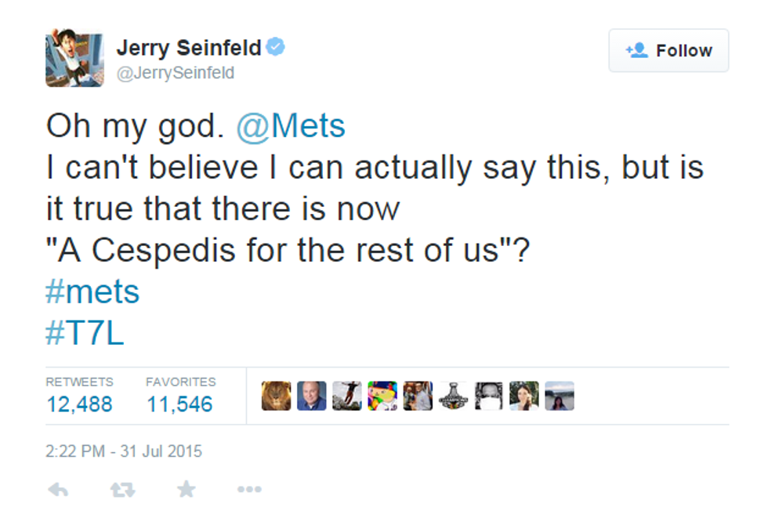This screenshot has width=768, height=532.
Task: Click the Follow button
Action: click(668, 51)
